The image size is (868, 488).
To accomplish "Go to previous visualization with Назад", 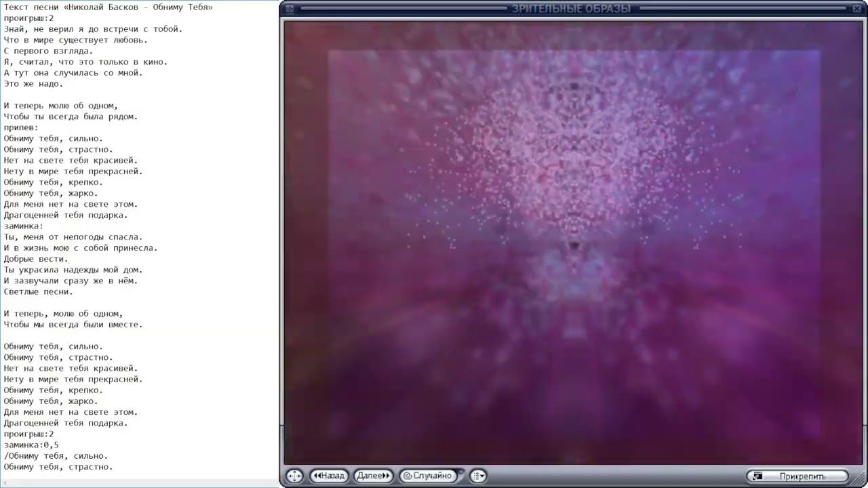I will point(330,476).
